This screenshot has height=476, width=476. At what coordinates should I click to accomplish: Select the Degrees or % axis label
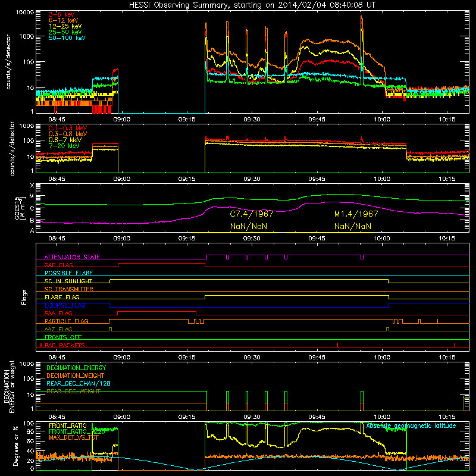pos(15,446)
